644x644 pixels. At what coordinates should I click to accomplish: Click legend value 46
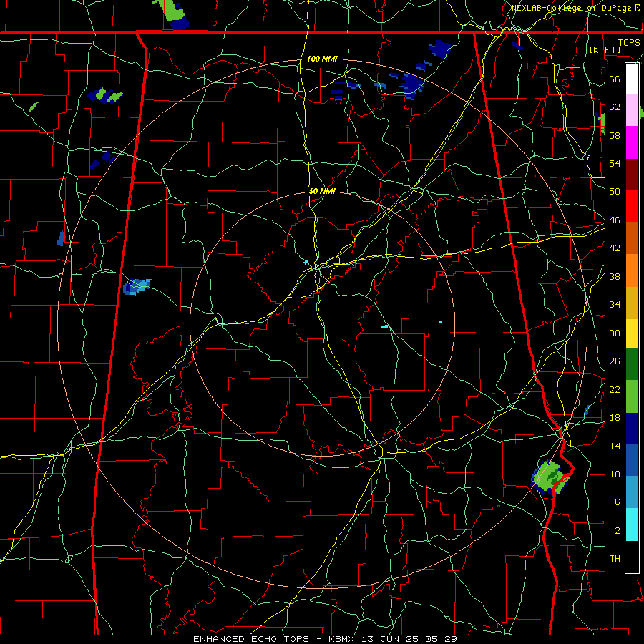(x=615, y=220)
